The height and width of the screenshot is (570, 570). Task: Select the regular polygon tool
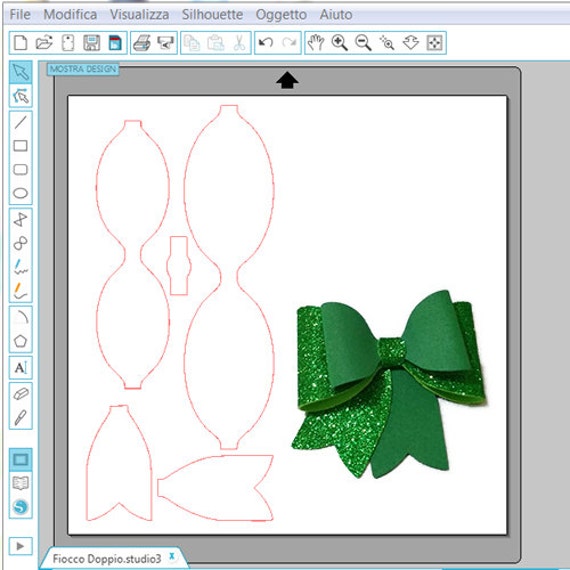21,341
